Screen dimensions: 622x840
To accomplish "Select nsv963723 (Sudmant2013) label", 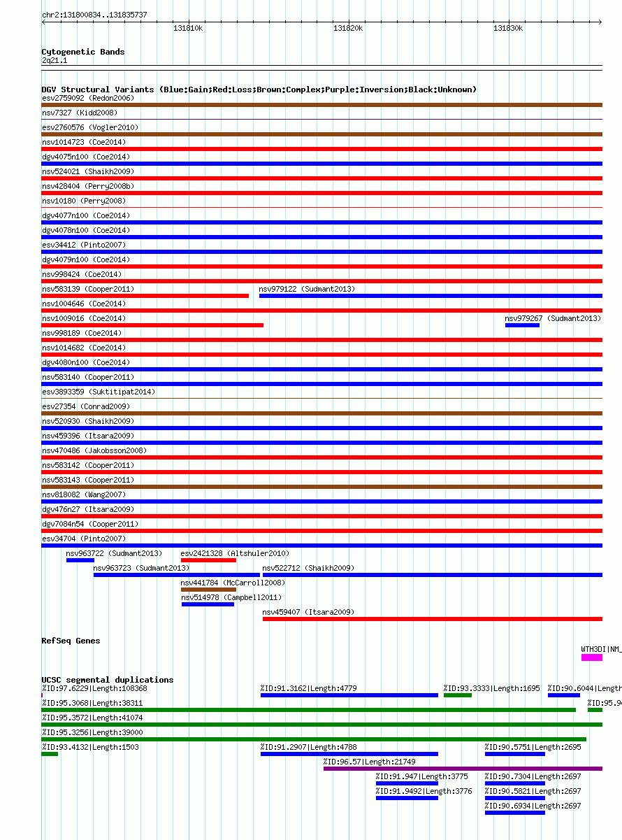I will [141, 568].
